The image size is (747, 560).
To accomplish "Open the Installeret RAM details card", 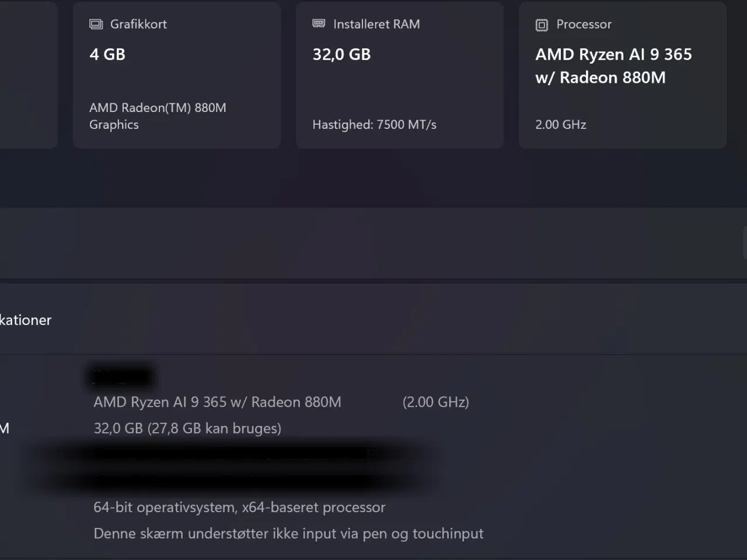I will [399, 75].
